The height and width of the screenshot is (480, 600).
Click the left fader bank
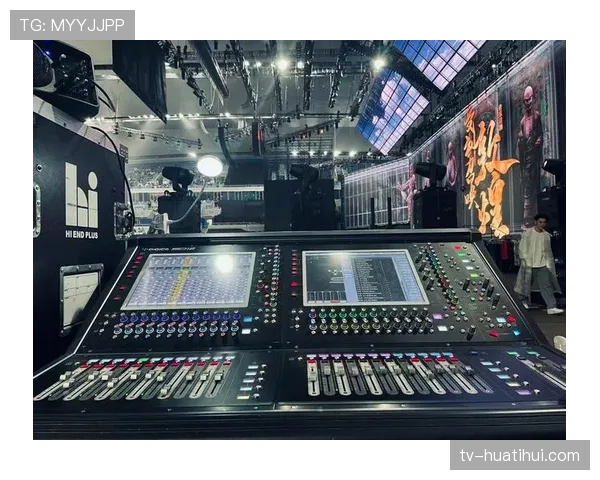click(130, 378)
